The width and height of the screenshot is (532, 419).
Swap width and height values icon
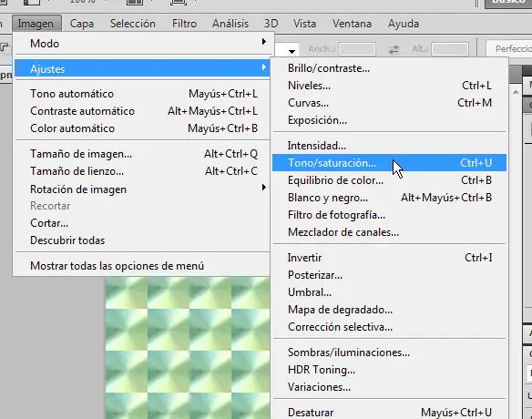coord(394,50)
